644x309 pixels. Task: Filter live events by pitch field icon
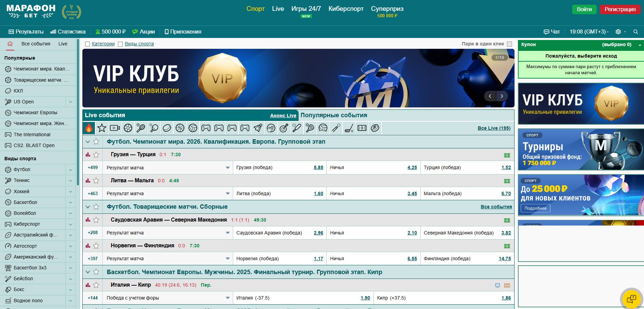tap(362, 128)
